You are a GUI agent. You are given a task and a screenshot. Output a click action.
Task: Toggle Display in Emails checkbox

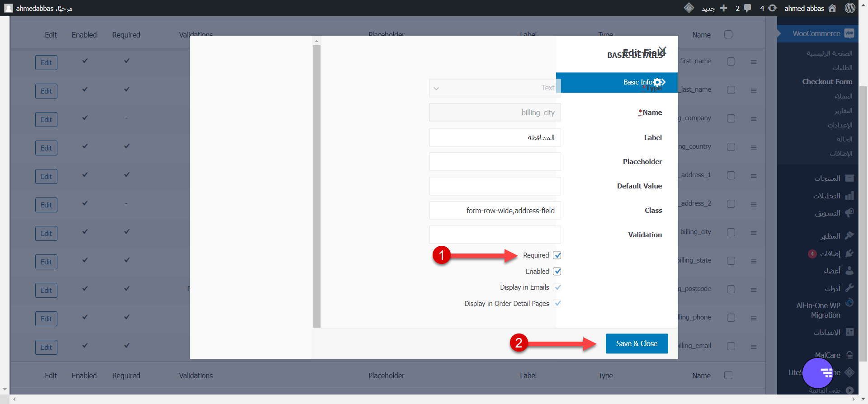click(557, 287)
